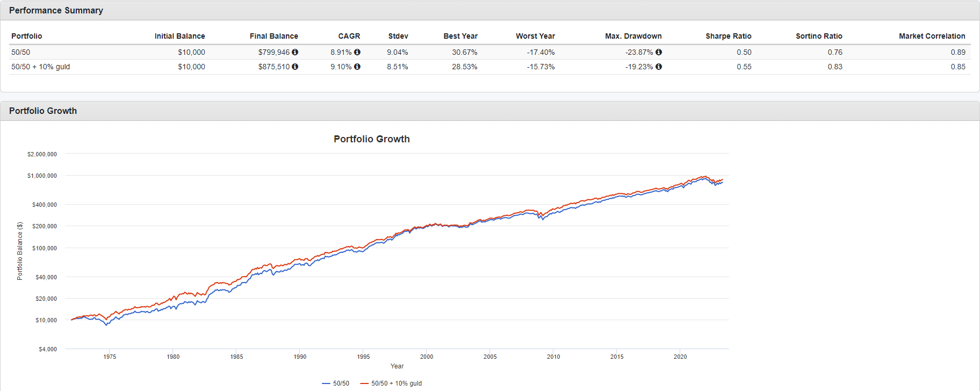980x391 pixels.
Task: Click info icon beside -23.87% drawdown
Action: (x=659, y=52)
